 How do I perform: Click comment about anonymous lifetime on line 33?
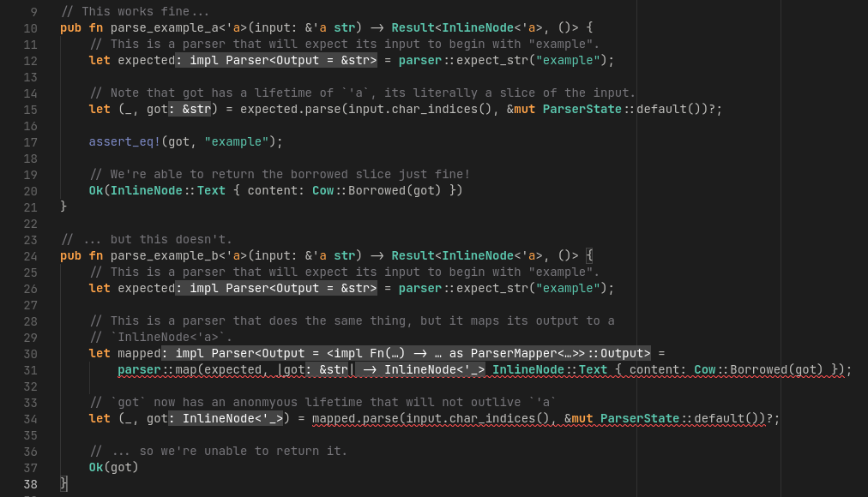322,403
